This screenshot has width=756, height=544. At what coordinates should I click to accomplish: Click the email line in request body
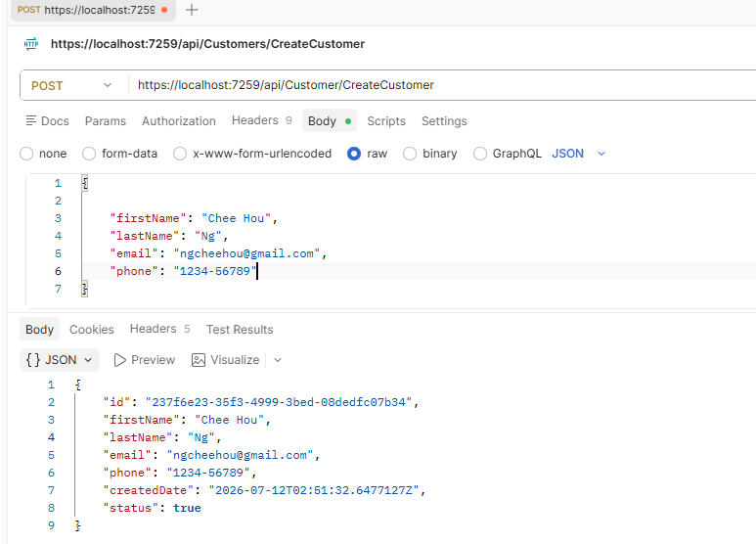218,253
